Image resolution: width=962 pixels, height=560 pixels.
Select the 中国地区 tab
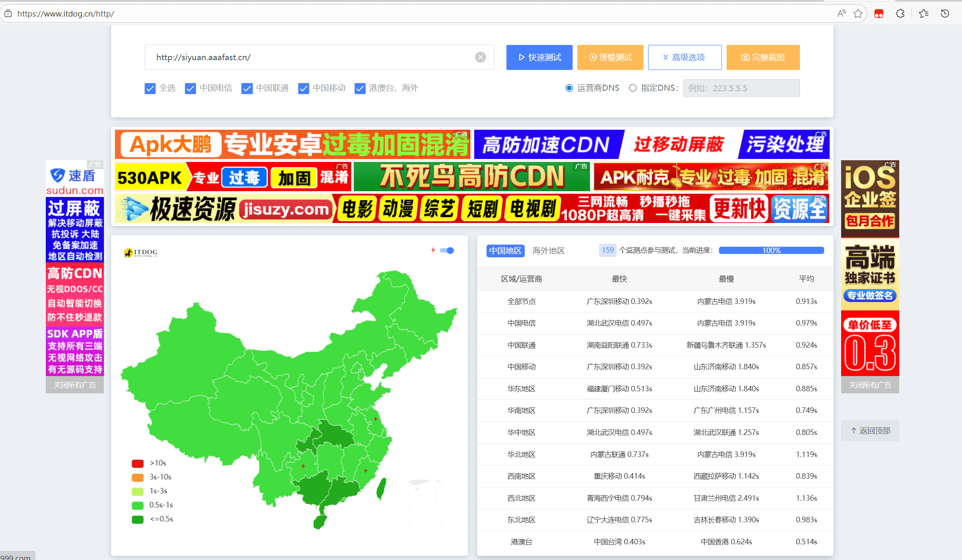coord(505,251)
